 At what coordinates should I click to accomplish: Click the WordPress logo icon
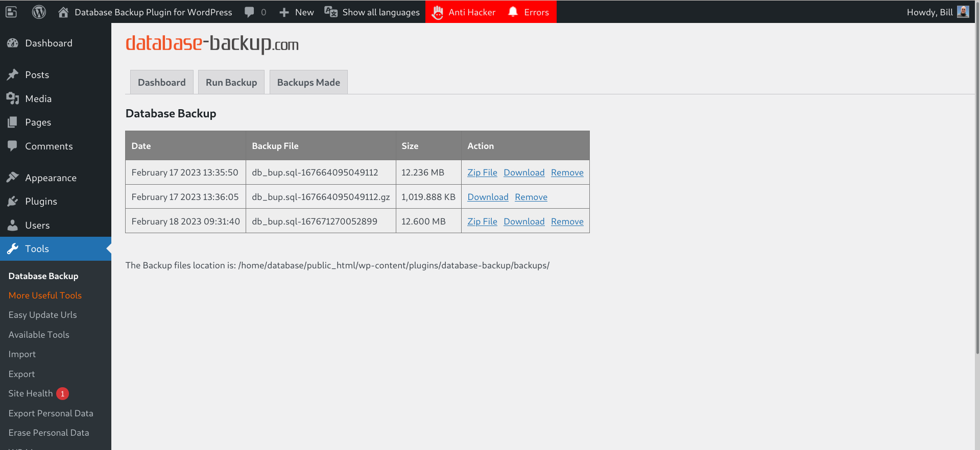point(39,12)
